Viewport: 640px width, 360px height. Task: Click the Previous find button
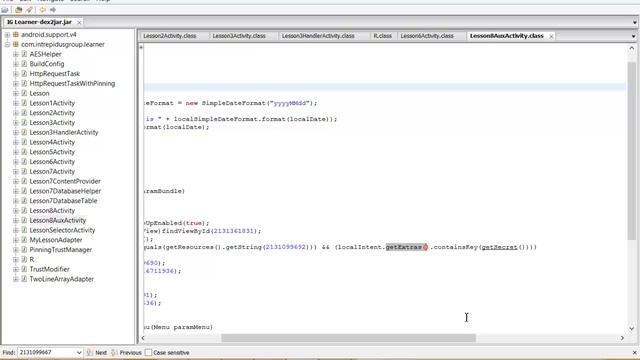point(126,353)
